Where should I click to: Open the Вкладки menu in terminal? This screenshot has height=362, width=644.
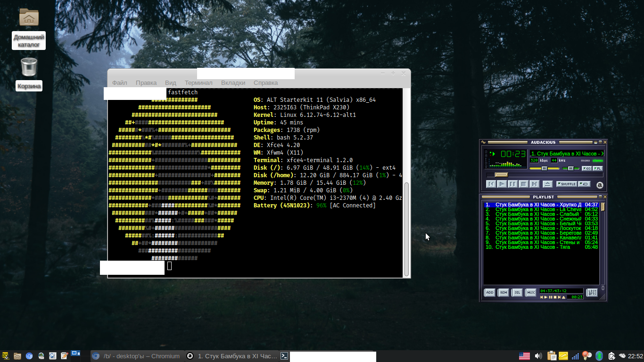click(x=233, y=82)
